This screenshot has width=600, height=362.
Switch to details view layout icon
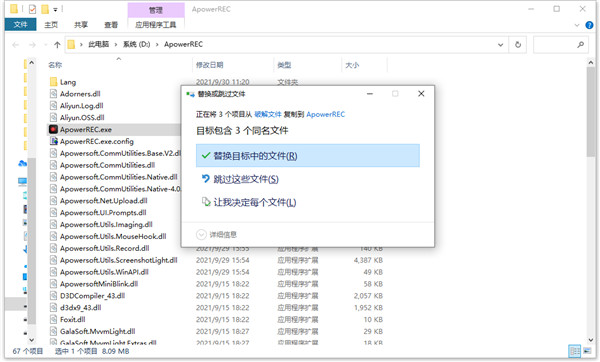574,351
